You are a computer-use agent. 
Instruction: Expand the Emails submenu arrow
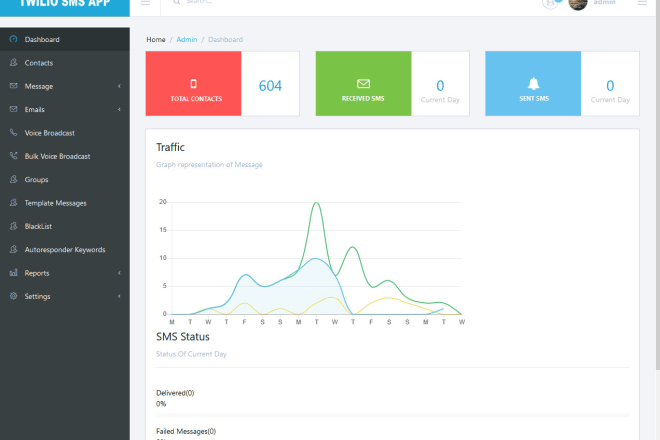pos(120,109)
